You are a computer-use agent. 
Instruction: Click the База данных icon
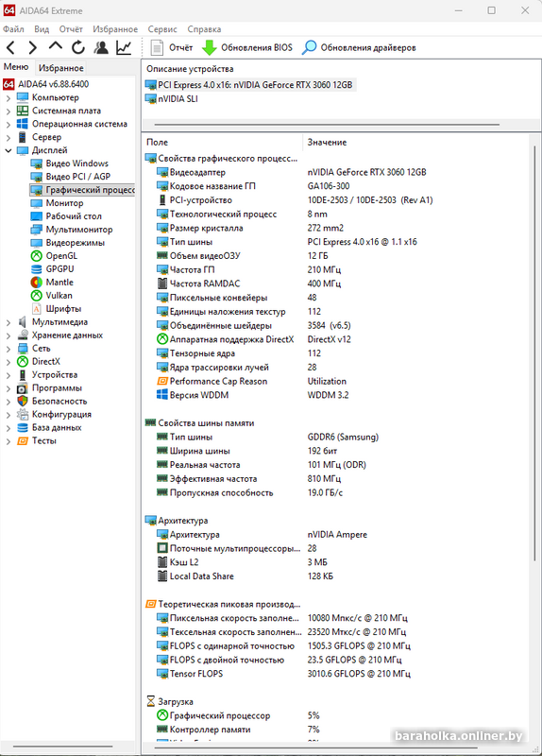coord(22,428)
